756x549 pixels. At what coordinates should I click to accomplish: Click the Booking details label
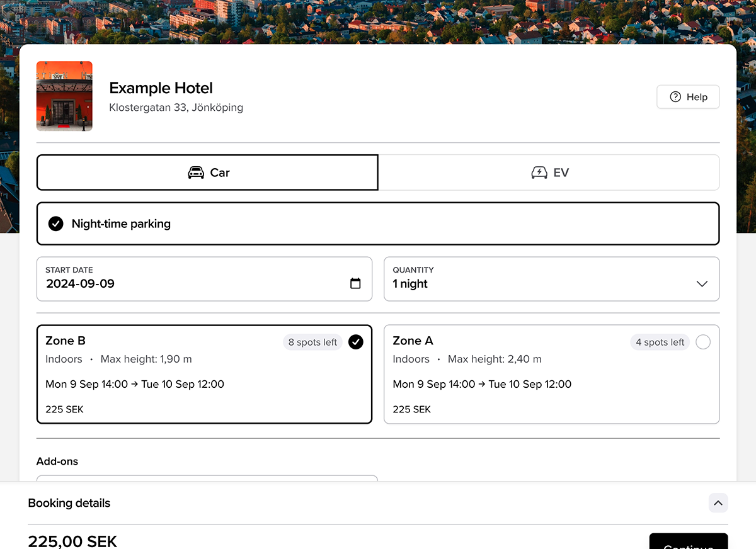tap(69, 503)
